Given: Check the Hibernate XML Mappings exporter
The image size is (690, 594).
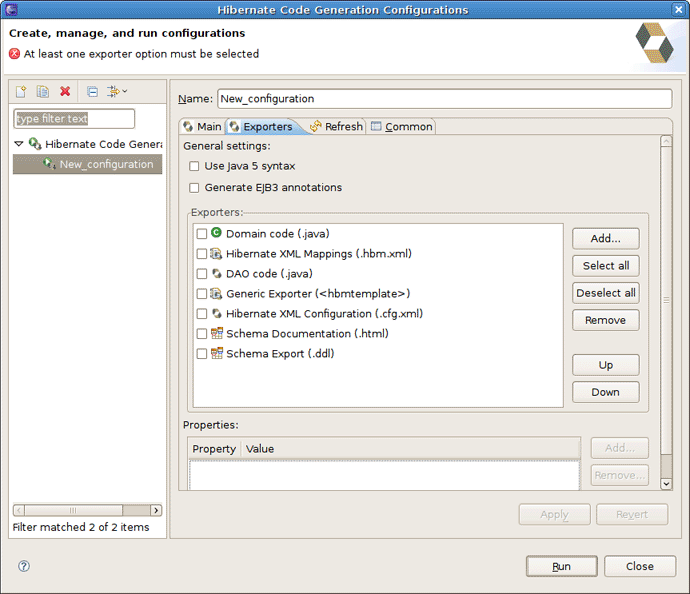Looking at the screenshot, I should 202,254.
